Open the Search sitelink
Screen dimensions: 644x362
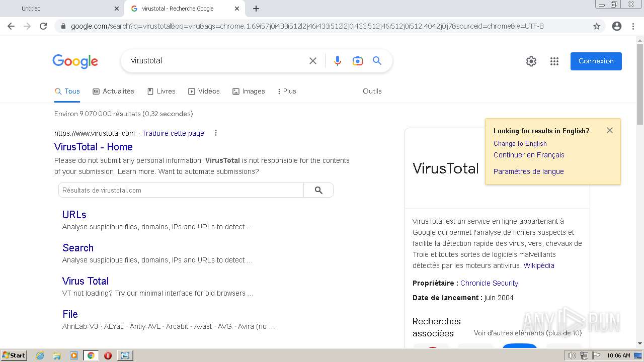tap(78, 248)
